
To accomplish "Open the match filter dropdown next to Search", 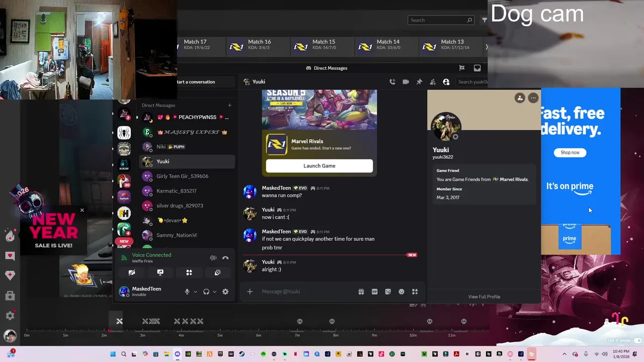I will click(x=484, y=20).
